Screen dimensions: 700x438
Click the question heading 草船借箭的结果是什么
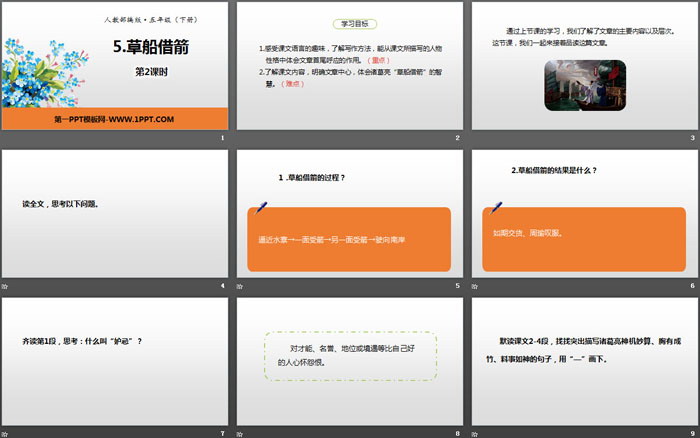pos(554,170)
